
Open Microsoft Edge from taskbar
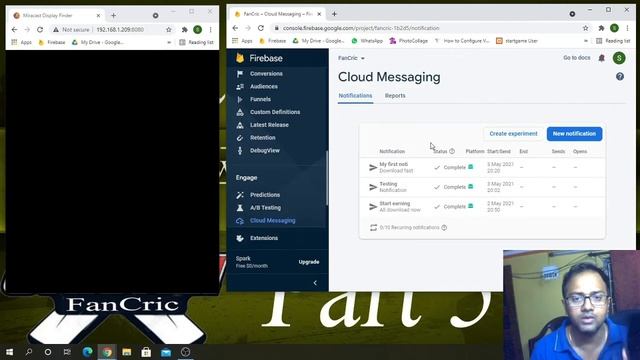click(x=87, y=352)
